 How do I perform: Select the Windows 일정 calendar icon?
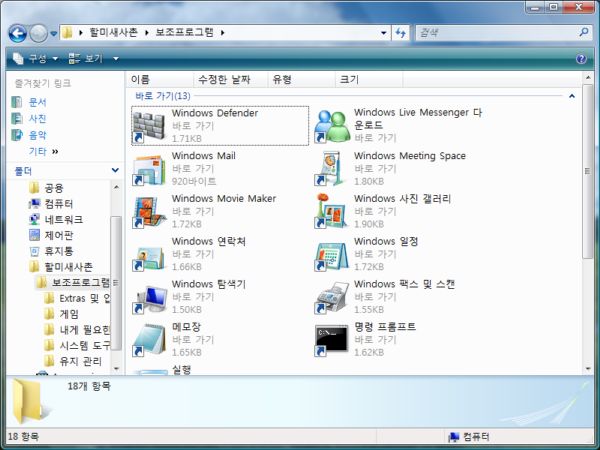(331, 256)
